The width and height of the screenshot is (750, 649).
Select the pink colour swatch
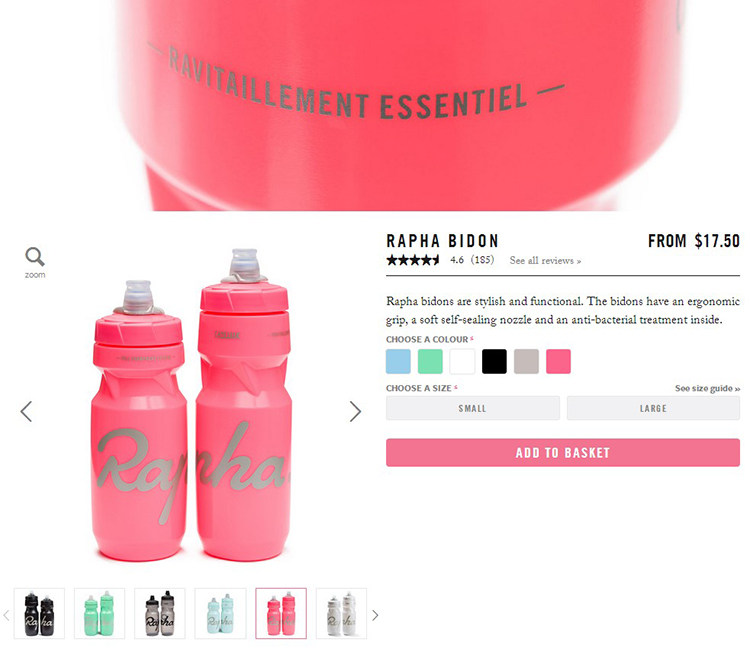[x=558, y=361]
